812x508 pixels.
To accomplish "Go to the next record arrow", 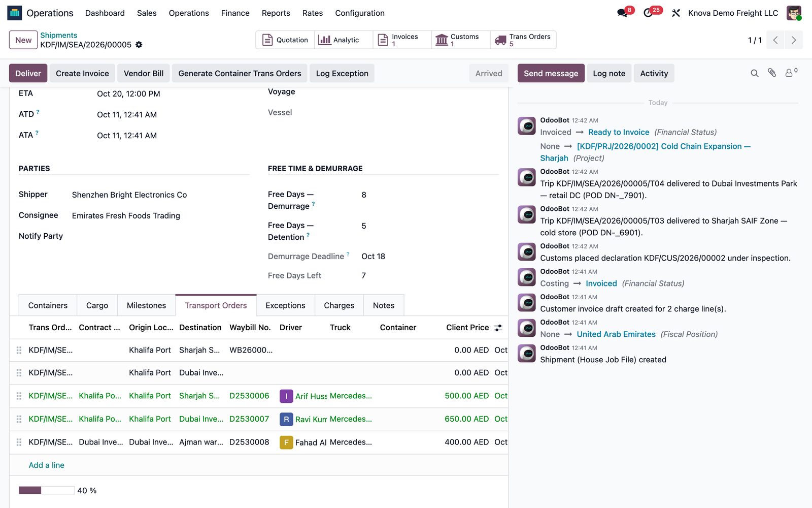I will pyautogui.click(x=794, y=40).
